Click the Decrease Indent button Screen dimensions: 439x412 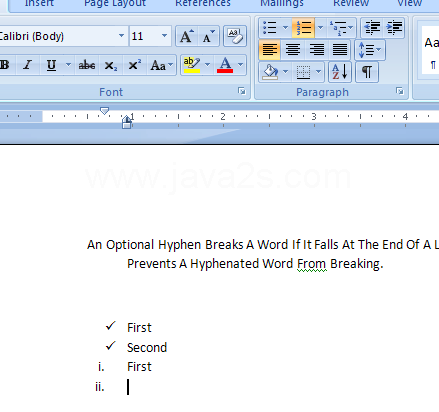tap(372, 28)
